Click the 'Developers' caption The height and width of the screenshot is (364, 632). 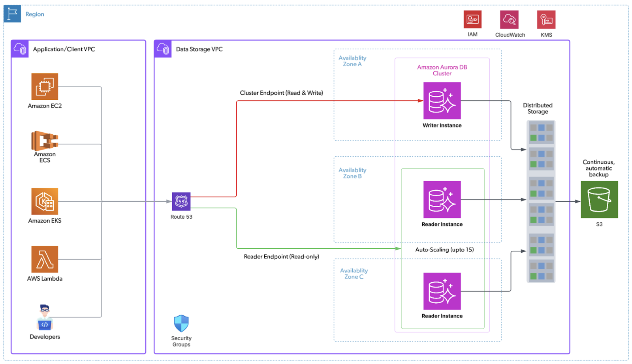(x=45, y=337)
